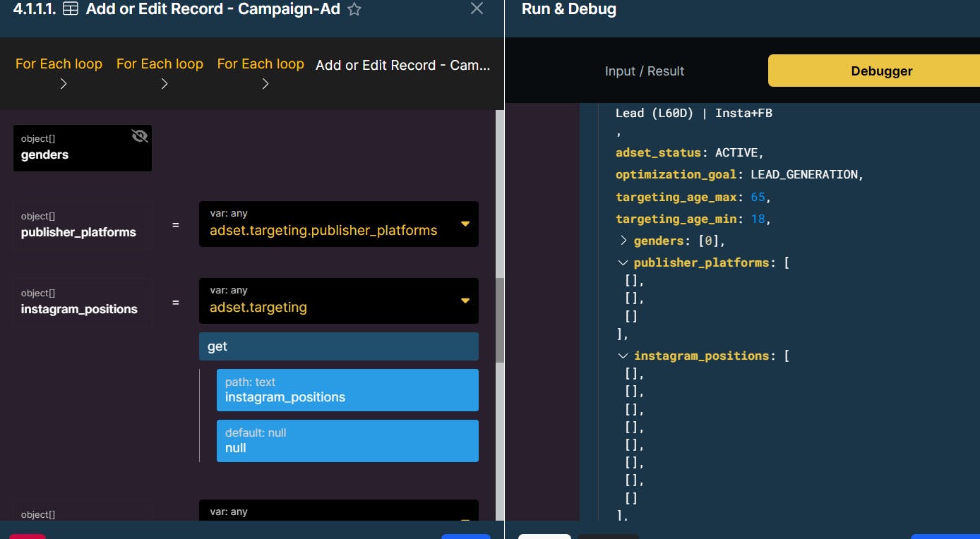Select the get filter bar
Image resolution: width=980 pixels, height=539 pixels.
[339, 346]
